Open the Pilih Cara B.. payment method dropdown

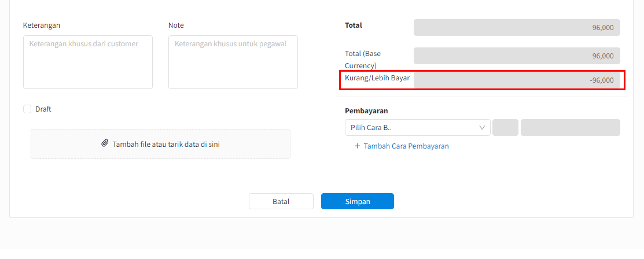418,128
